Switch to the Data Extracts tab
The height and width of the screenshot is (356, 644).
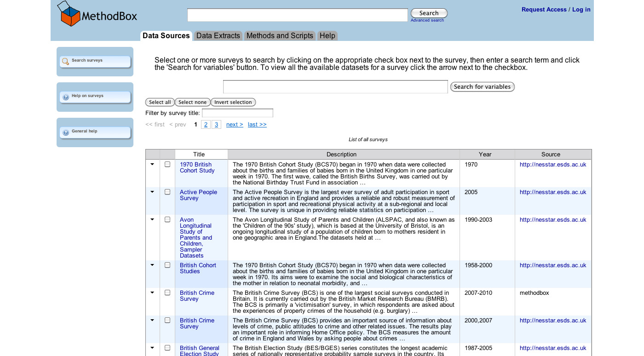218,36
